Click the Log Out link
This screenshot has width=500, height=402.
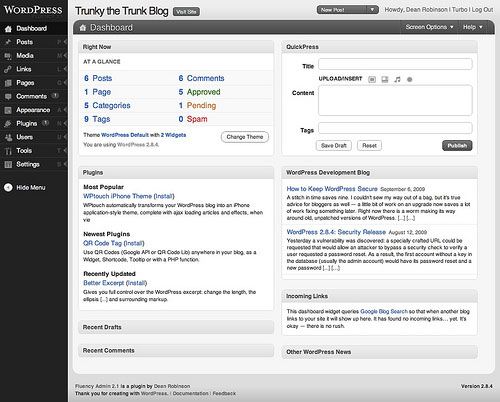coord(482,10)
